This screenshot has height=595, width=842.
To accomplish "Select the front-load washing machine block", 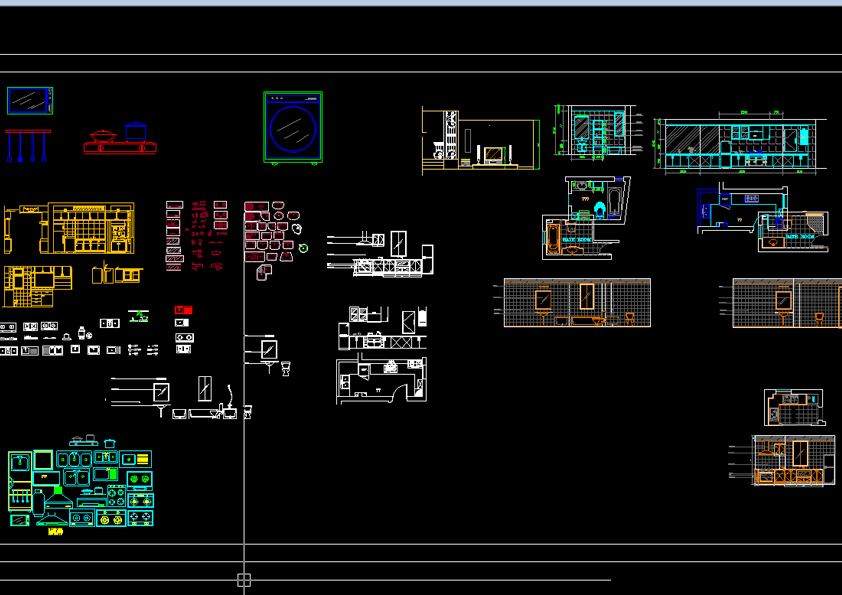I will coord(293,128).
